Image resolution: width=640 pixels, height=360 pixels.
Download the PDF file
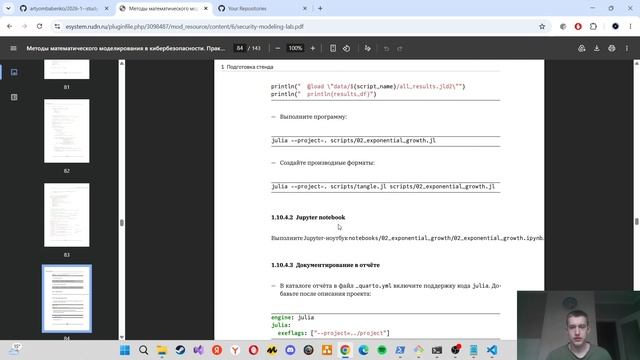(x=597, y=48)
